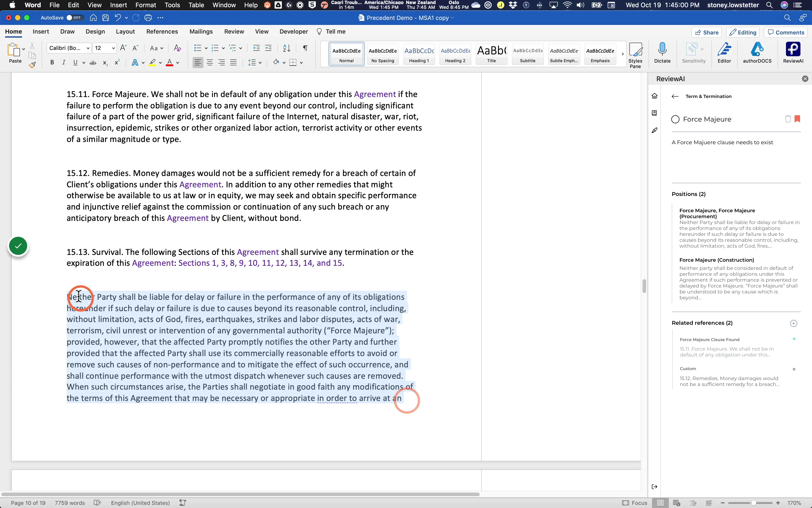Click the Share button
The height and width of the screenshot is (508, 812).
point(706,32)
